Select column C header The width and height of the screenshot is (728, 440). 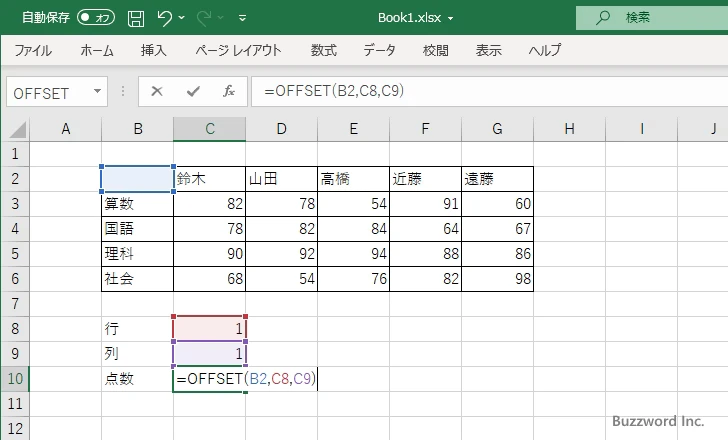(209, 129)
